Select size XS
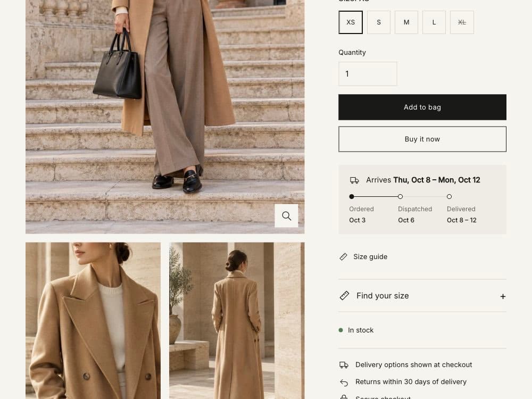 [x=351, y=22]
